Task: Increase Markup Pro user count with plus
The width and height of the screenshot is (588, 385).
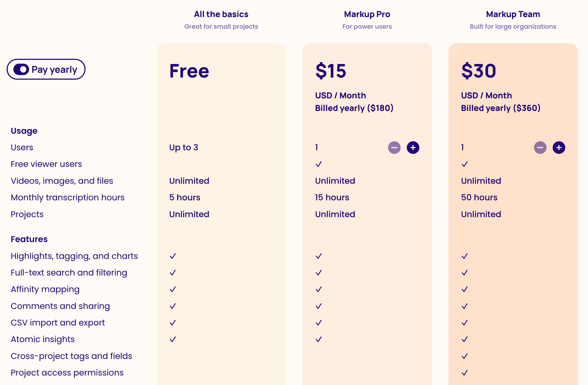Action: pyautogui.click(x=413, y=148)
